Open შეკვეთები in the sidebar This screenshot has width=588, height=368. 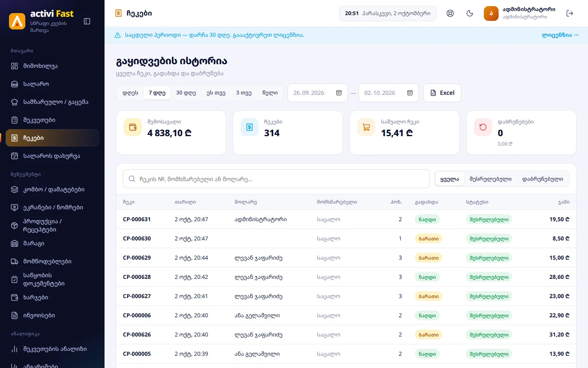pyautogui.click(x=52, y=120)
